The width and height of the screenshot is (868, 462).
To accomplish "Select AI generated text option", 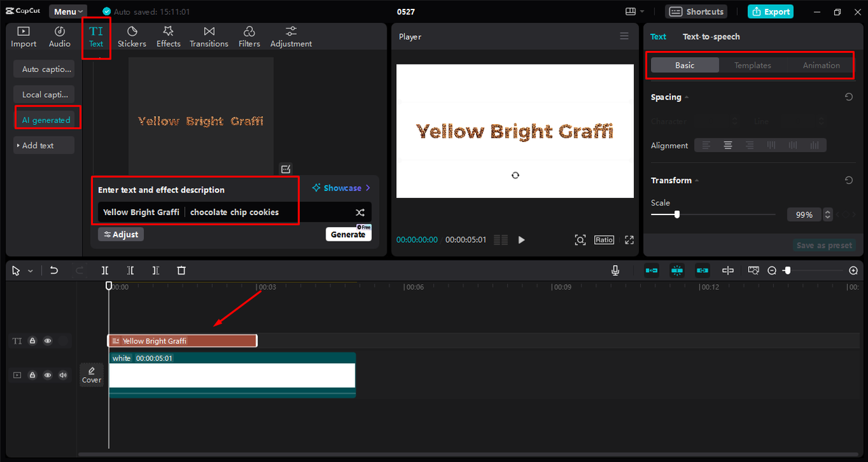I will pos(46,120).
